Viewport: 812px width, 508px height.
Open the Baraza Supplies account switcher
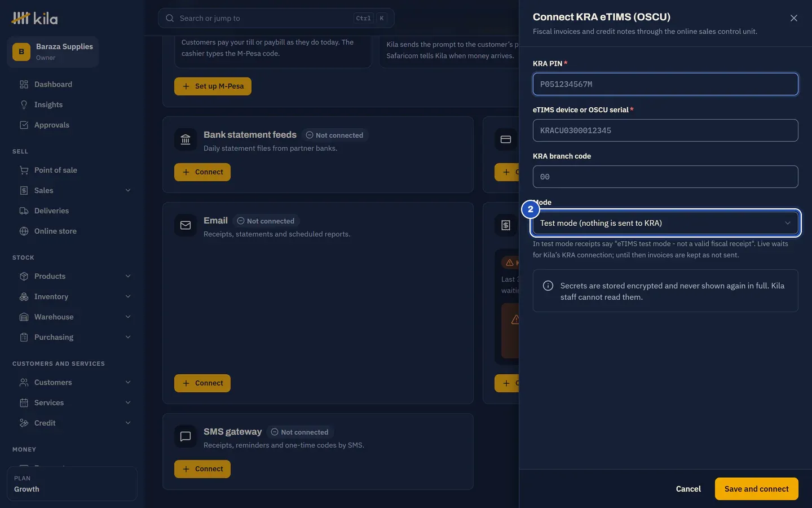[53, 52]
